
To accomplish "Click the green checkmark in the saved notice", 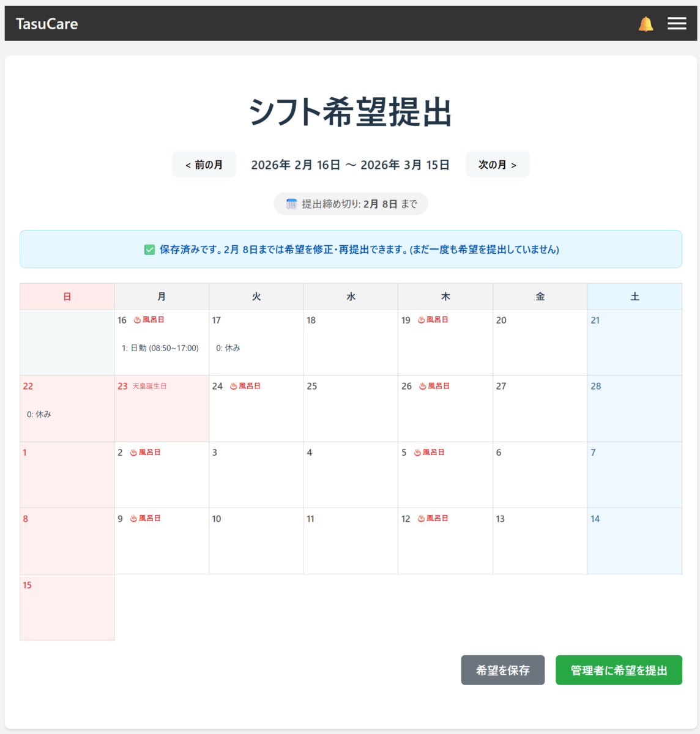I will [x=149, y=250].
